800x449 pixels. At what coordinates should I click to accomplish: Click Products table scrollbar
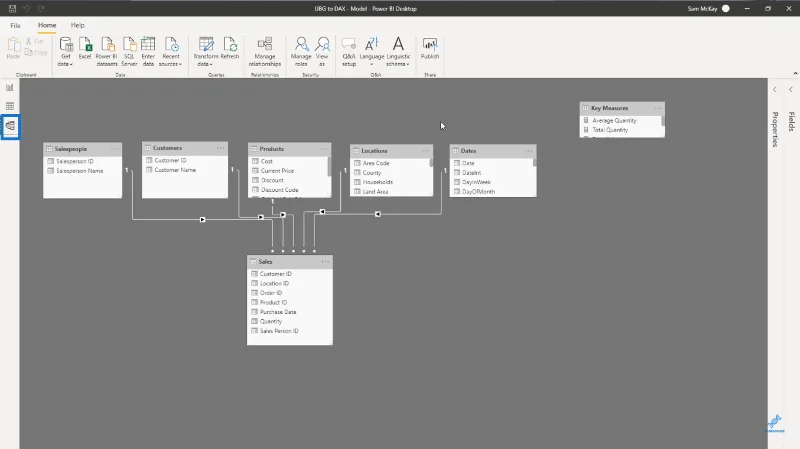click(329, 167)
